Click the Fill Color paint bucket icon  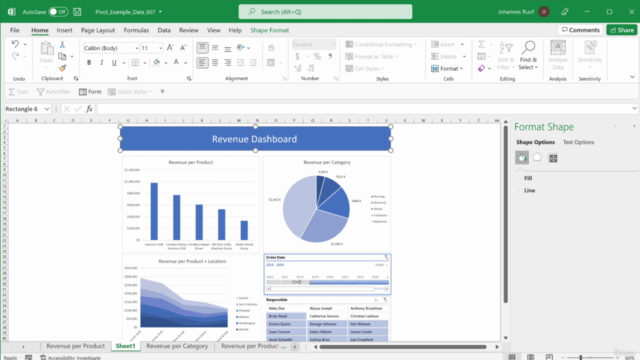156,62
